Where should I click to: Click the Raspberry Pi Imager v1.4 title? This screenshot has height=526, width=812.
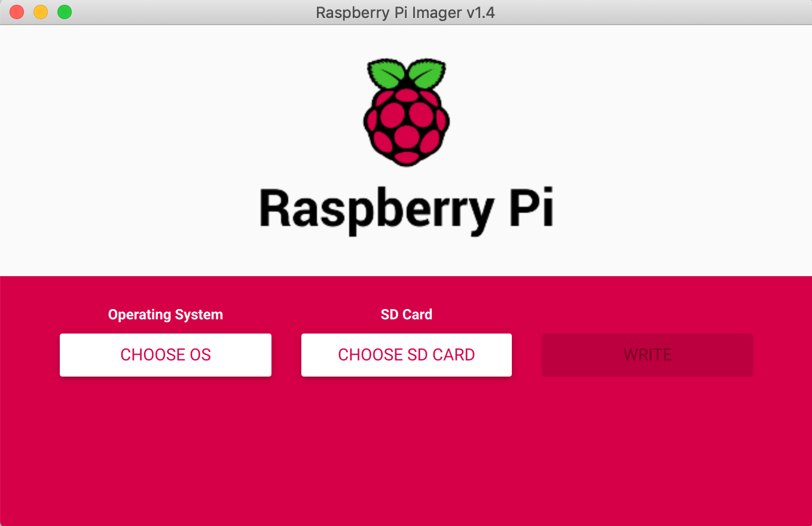(406, 13)
